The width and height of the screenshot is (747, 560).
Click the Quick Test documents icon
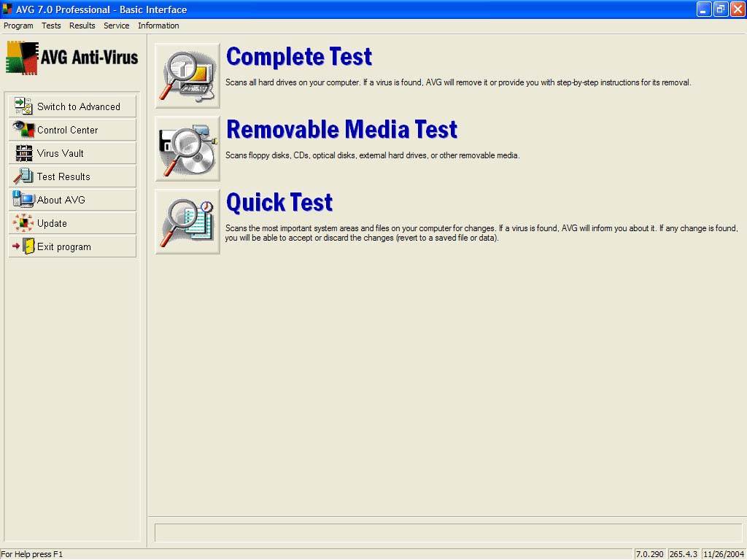[x=187, y=222]
